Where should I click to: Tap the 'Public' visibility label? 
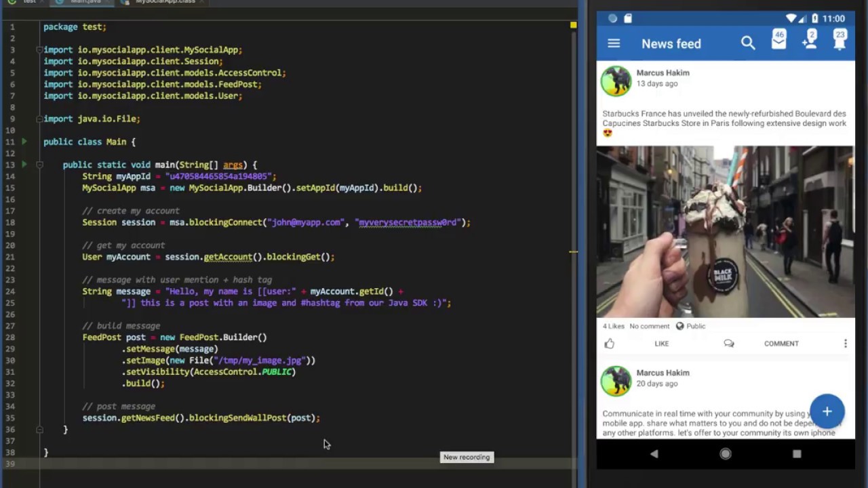(x=696, y=326)
